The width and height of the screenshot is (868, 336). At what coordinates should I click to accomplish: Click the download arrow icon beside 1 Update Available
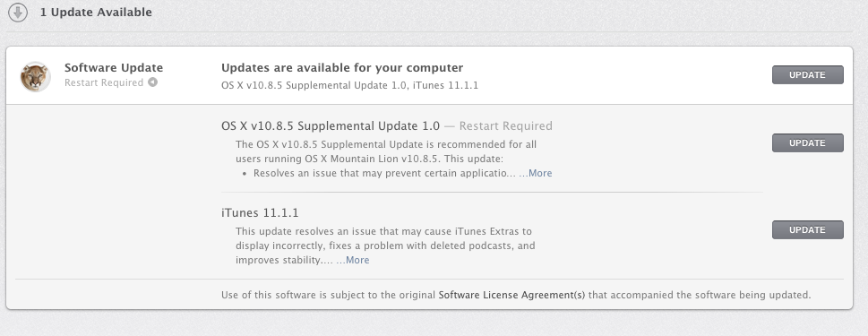tap(18, 13)
